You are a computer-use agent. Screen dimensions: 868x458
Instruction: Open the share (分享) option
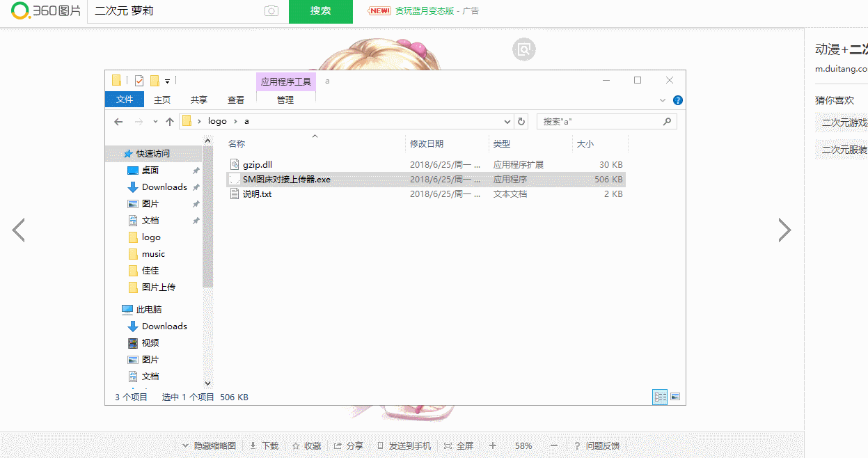pyautogui.click(x=348, y=445)
